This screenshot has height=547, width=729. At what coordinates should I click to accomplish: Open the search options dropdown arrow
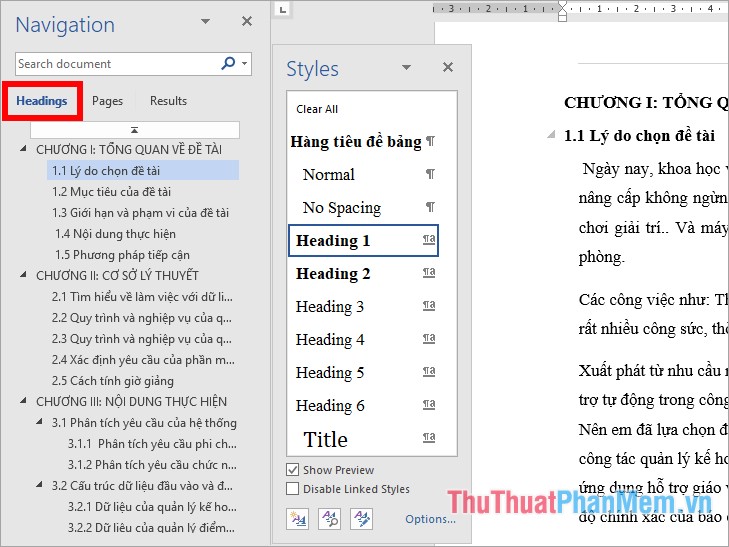click(x=245, y=63)
